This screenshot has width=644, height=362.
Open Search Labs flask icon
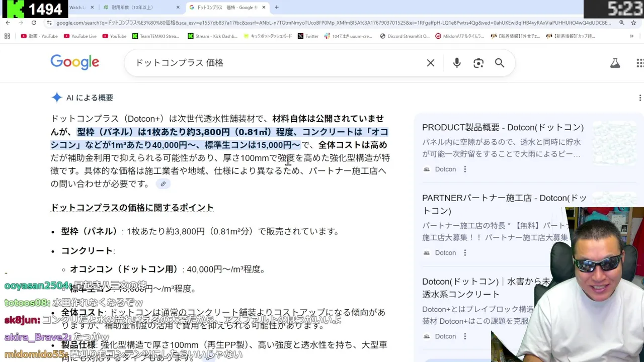[x=615, y=63]
